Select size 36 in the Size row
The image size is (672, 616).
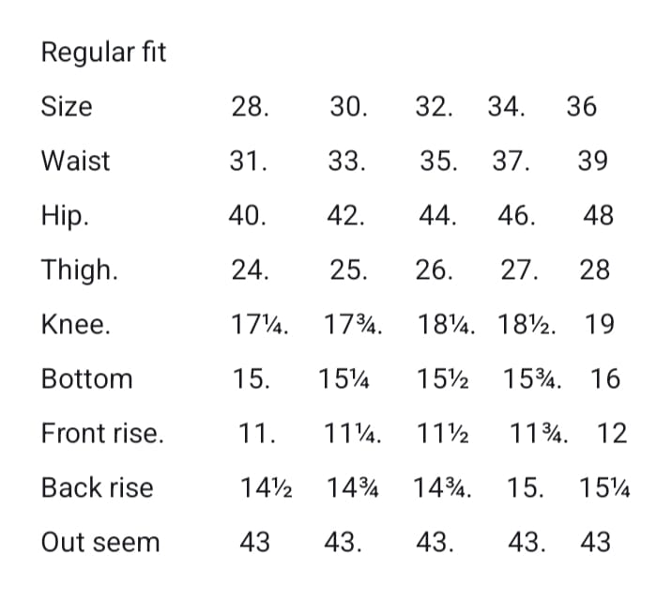tap(581, 107)
